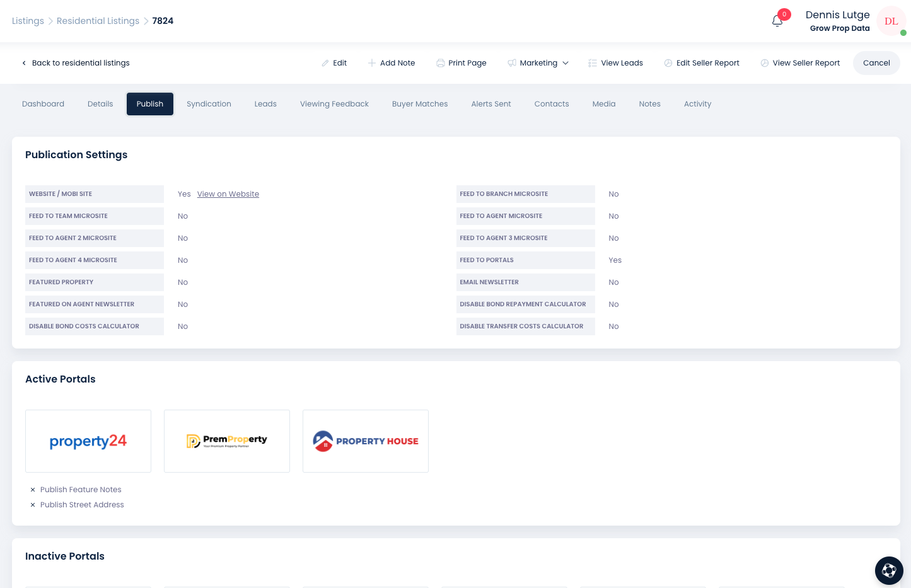This screenshot has width=911, height=588.
Task: Click the Dennis Lutge user name
Action: pos(837,15)
